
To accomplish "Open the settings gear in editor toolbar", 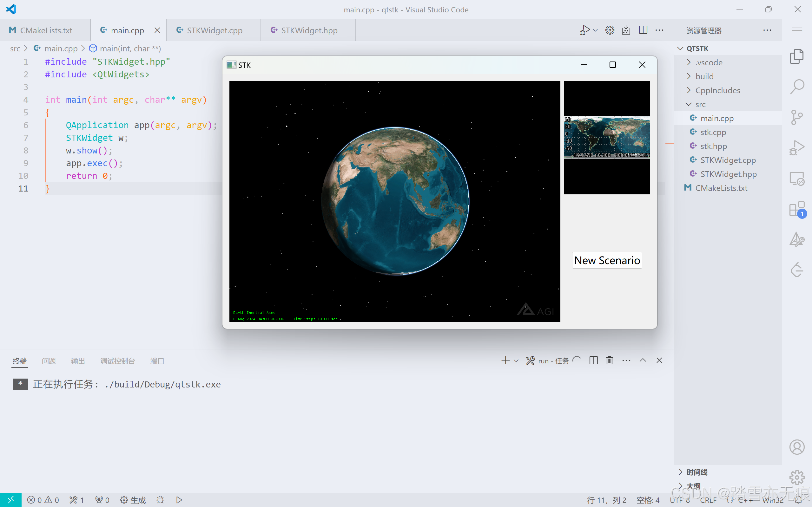I will 610,30.
